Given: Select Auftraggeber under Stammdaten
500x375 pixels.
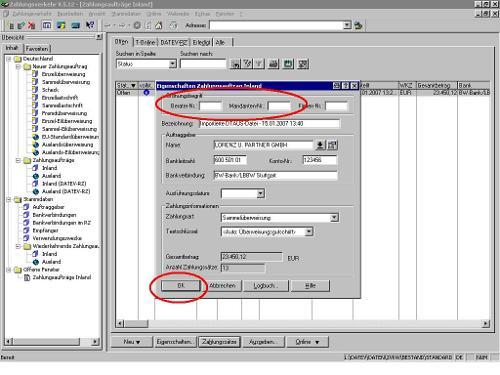Looking at the screenshot, I should tap(48, 207).
